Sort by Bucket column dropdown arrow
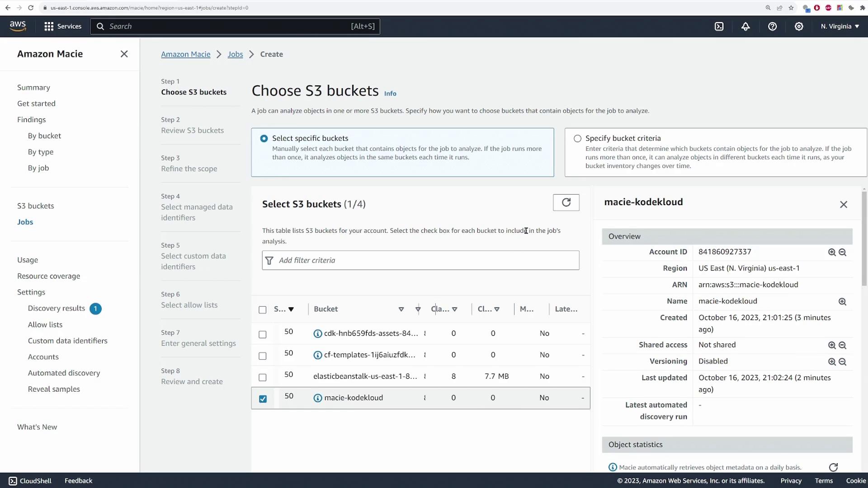The image size is (868, 488). click(401, 310)
